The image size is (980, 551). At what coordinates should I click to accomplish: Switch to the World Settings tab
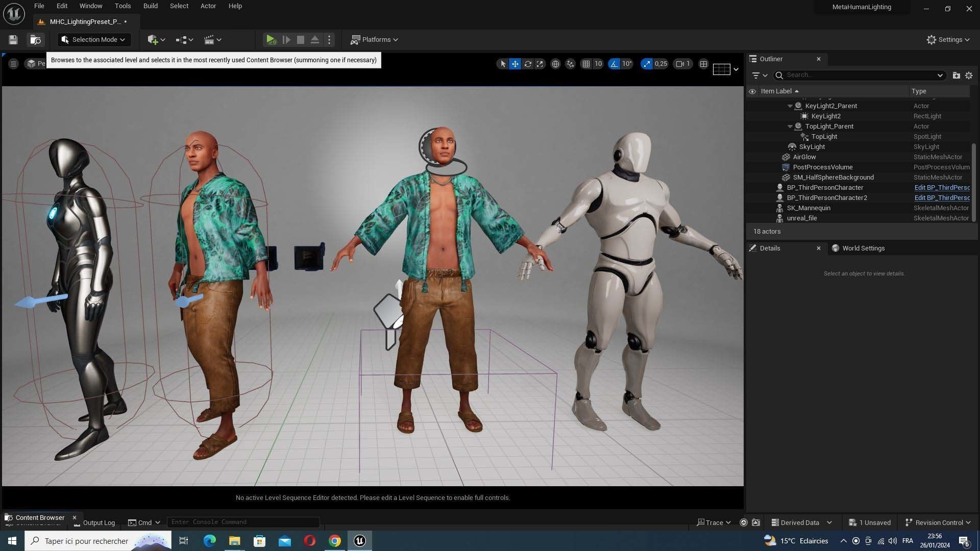[863, 248]
